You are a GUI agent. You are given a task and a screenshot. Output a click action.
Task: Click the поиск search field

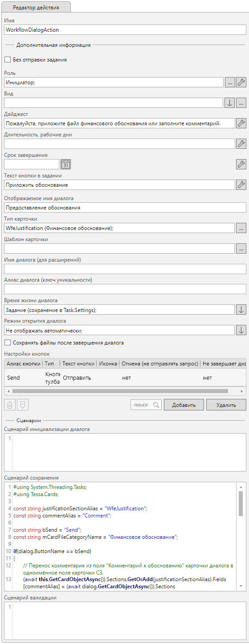pos(146,405)
